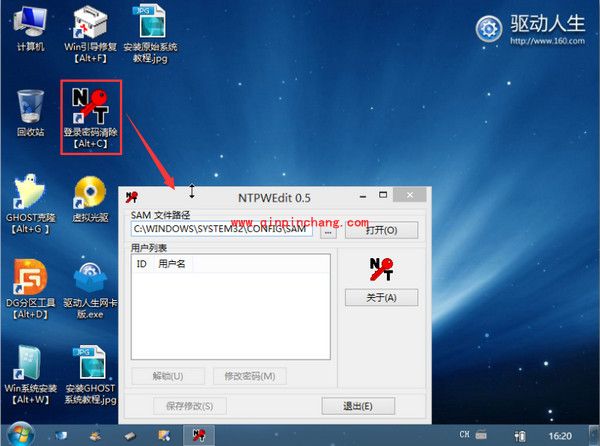Close the NTPWEdit window
This screenshot has width=600, height=446.
click(409, 195)
